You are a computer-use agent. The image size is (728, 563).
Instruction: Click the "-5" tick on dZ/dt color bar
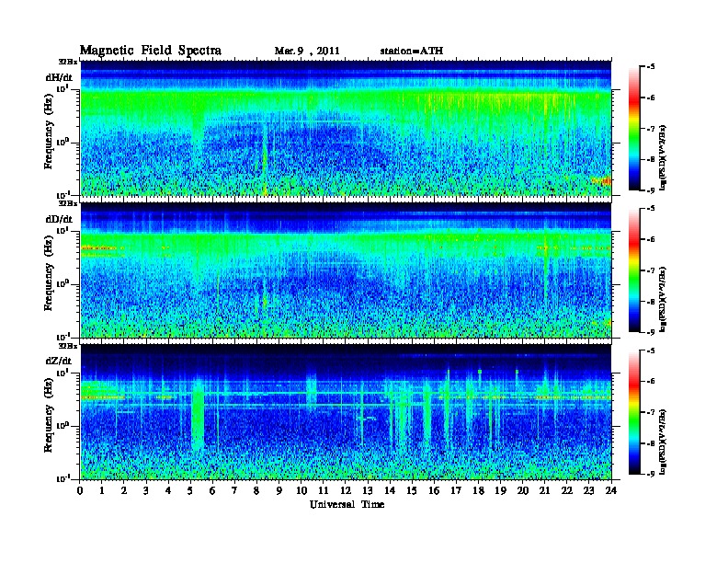click(650, 350)
